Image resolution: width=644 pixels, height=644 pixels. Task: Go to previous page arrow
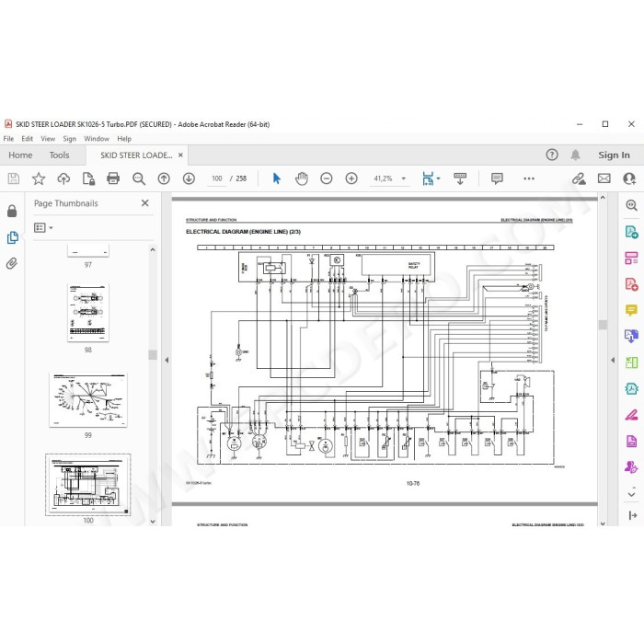coord(164,178)
